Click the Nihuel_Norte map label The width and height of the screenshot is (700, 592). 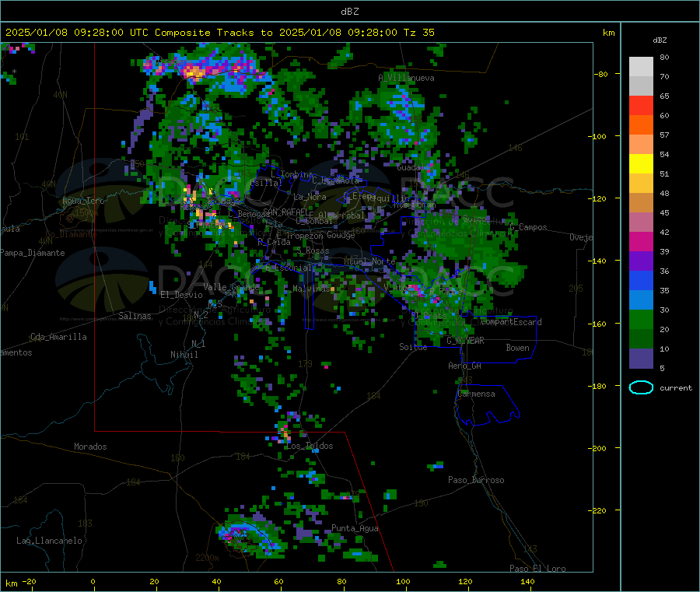(x=369, y=261)
